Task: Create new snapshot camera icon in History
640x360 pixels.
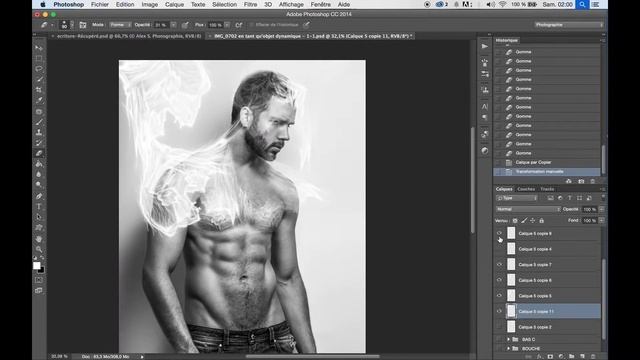Action: click(581, 181)
